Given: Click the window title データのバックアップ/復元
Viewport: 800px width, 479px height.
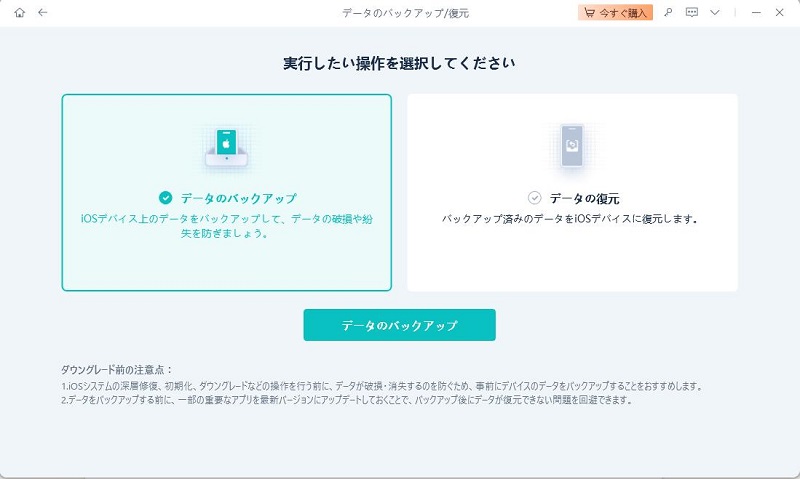Looking at the screenshot, I should (x=406, y=13).
